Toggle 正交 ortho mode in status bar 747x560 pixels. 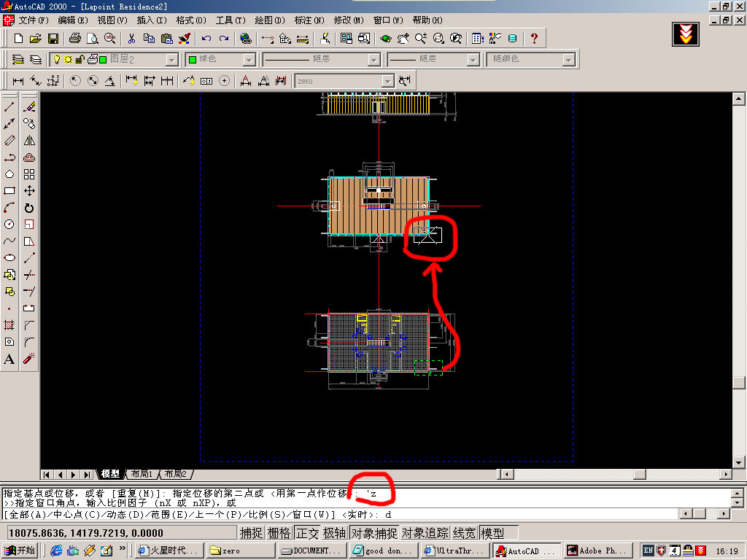[307, 533]
